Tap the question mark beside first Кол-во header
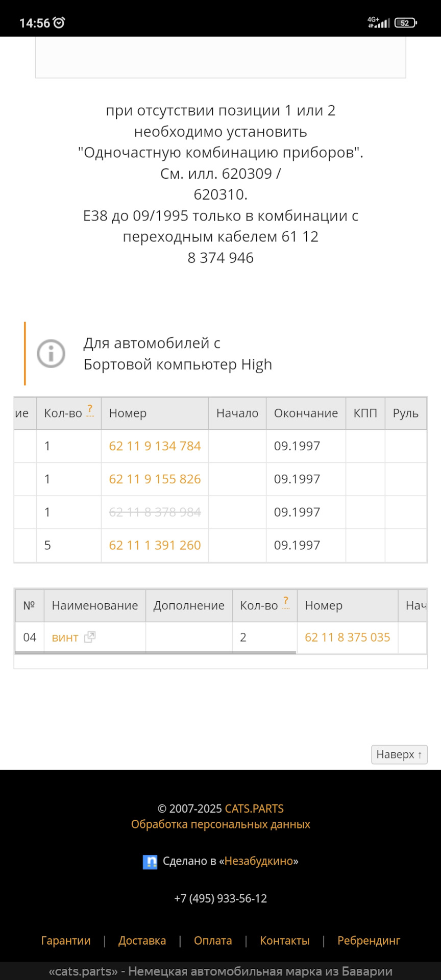The image size is (441, 980). [90, 410]
